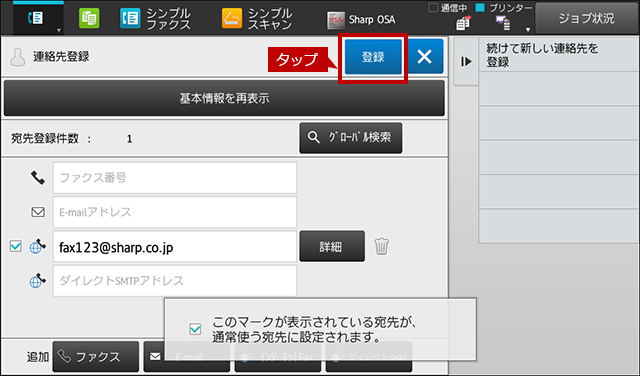Open Job Status (ジョブ状況)
This screenshot has width=640, height=376.
click(587, 18)
